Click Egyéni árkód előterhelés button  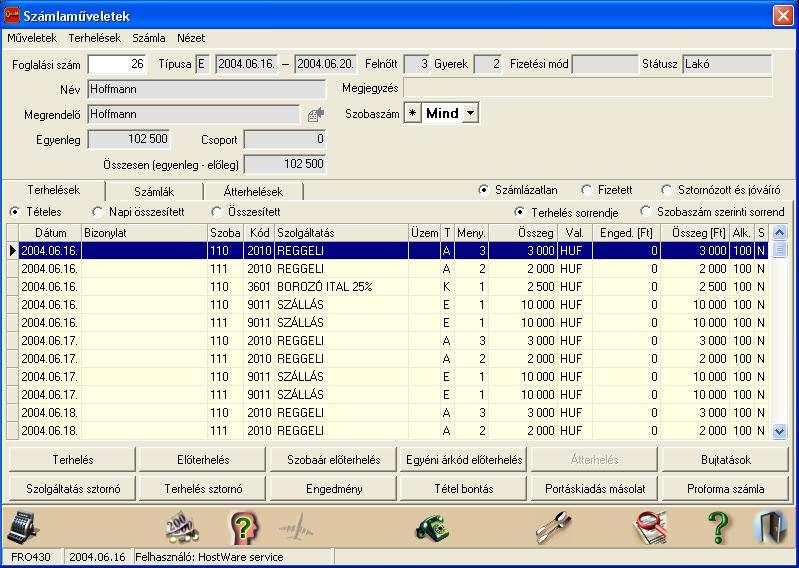click(x=464, y=460)
